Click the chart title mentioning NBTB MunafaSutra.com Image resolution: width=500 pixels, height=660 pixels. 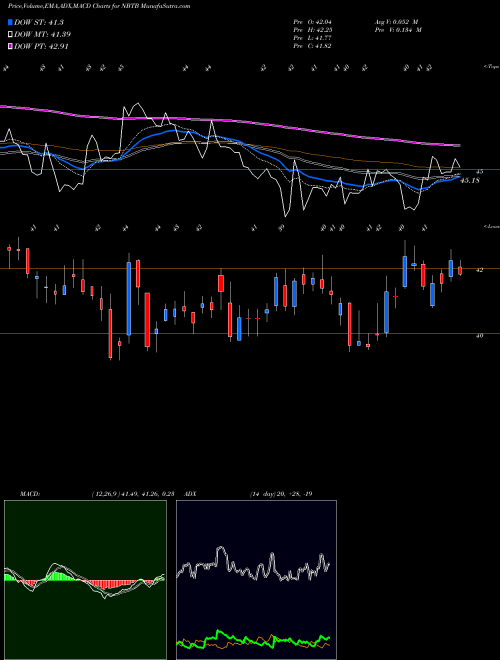99,6
